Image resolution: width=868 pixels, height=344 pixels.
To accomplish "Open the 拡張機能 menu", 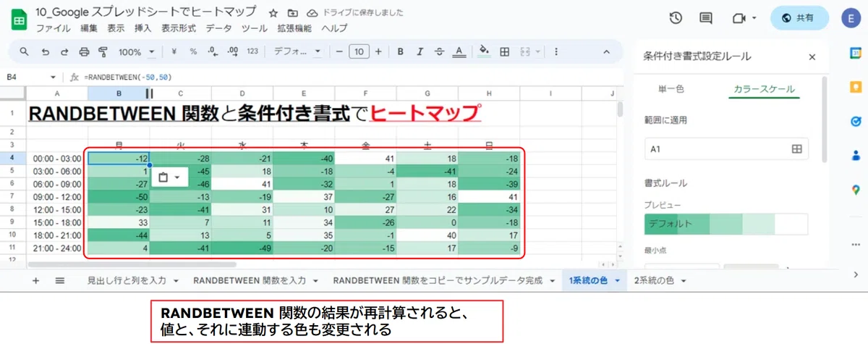I will 294,28.
